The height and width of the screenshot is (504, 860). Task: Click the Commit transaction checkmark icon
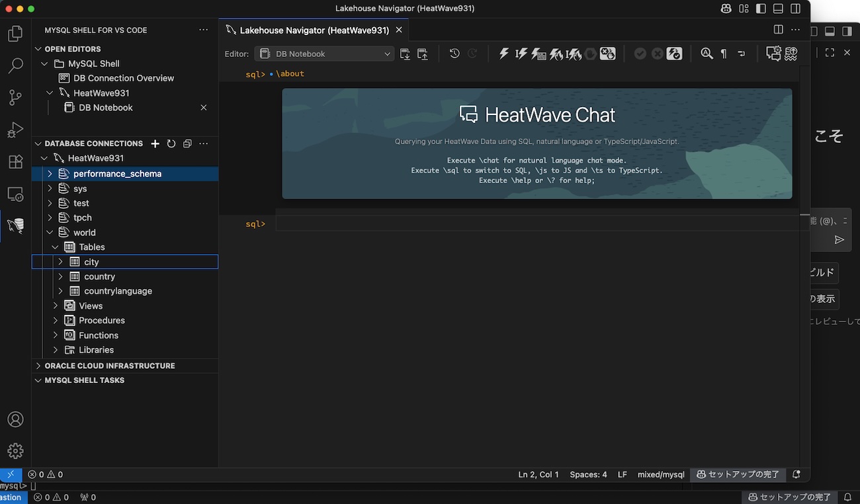coord(640,54)
